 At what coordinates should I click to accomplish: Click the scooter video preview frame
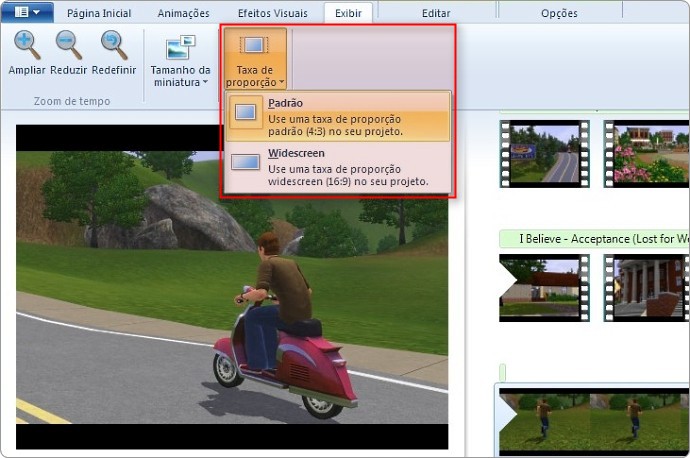tap(232, 287)
